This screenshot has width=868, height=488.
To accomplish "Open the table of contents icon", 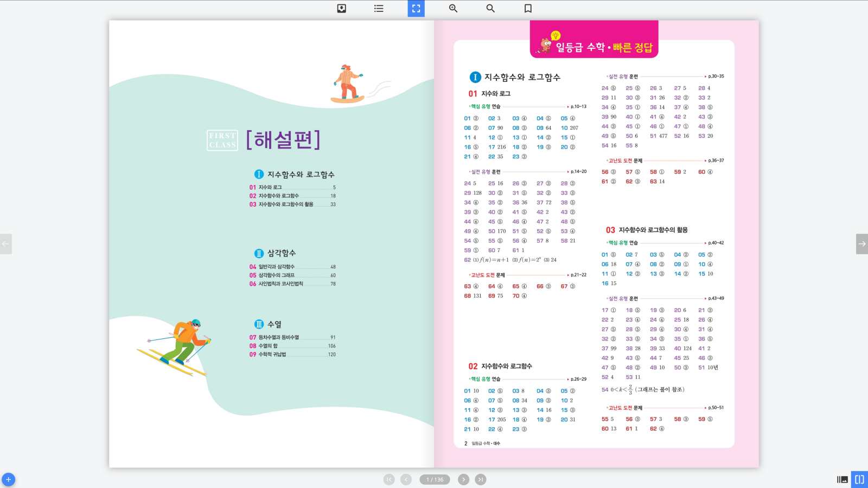I will (x=378, y=8).
